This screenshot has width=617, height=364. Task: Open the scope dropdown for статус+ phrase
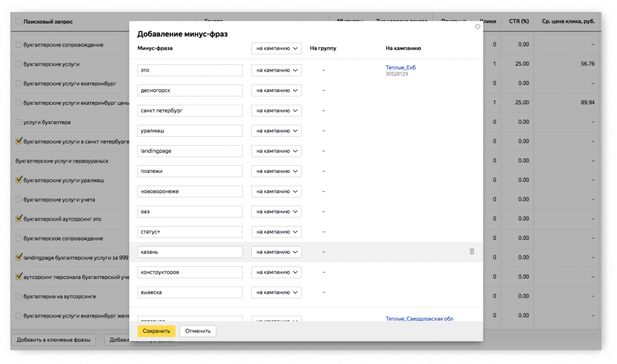[x=276, y=232]
